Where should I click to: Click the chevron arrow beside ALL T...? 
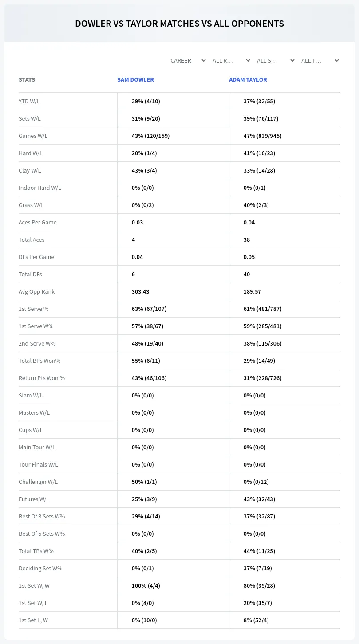tap(337, 60)
